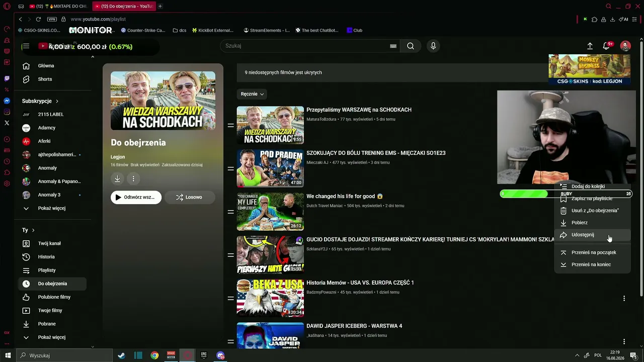This screenshot has height=362, width=644.
Task: Click the upload arrow icon in the YouTube header
Action: (x=590, y=46)
